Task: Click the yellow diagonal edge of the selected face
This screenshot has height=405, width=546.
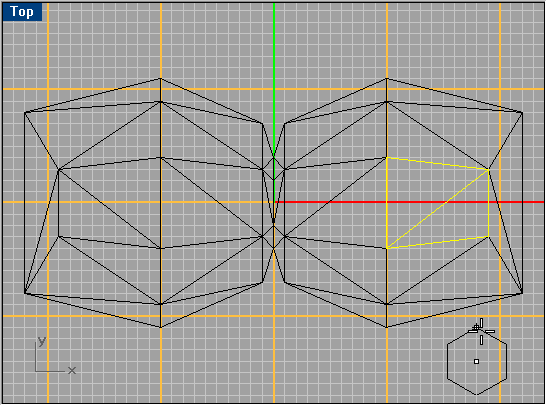Action: (x=438, y=209)
